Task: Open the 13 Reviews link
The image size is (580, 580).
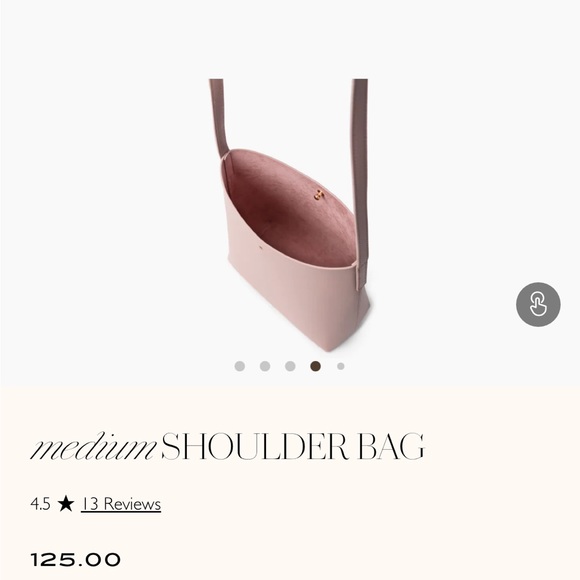Action: click(121, 504)
